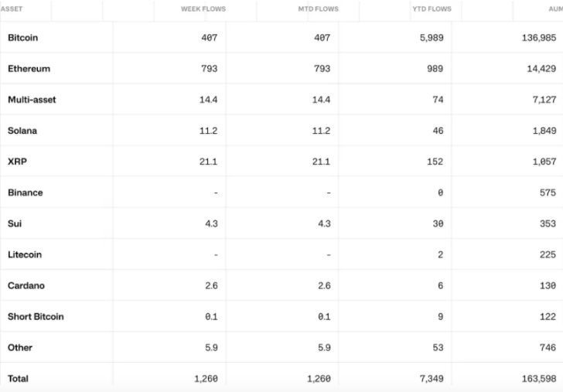Click Total YTD flows value 7,349
This screenshot has width=563, height=392.
click(x=432, y=378)
